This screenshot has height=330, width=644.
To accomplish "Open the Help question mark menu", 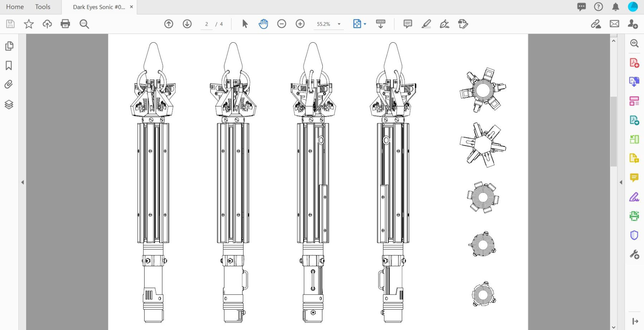I will 598,7.
